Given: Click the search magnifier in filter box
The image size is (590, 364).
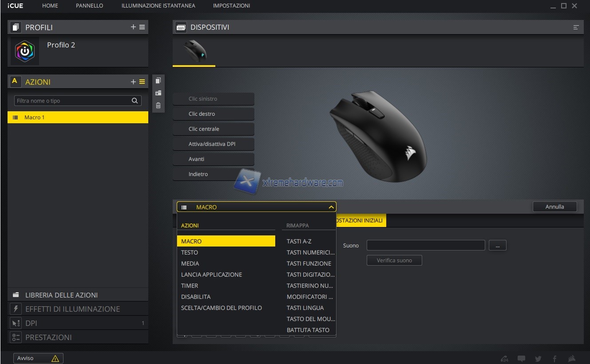Looking at the screenshot, I should (x=135, y=101).
